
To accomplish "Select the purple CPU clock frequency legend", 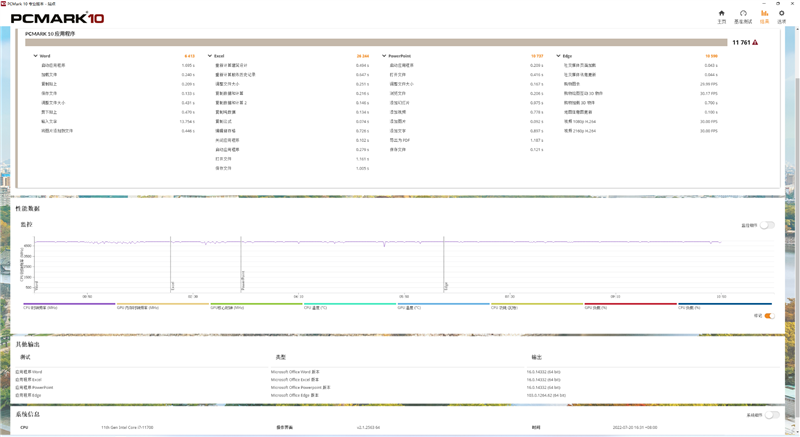I will coord(69,306).
